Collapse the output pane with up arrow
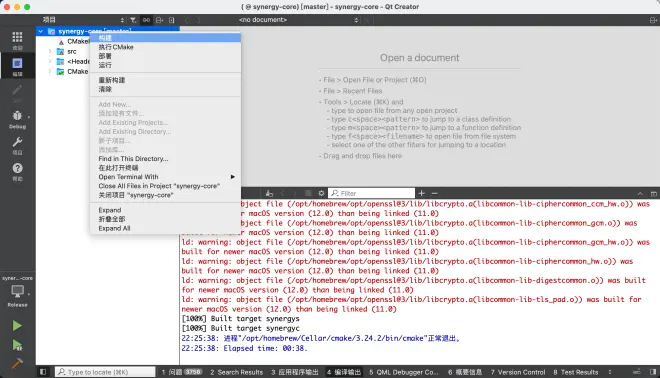The height and width of the screenshot is (378, 660). [x=640, y=194]
